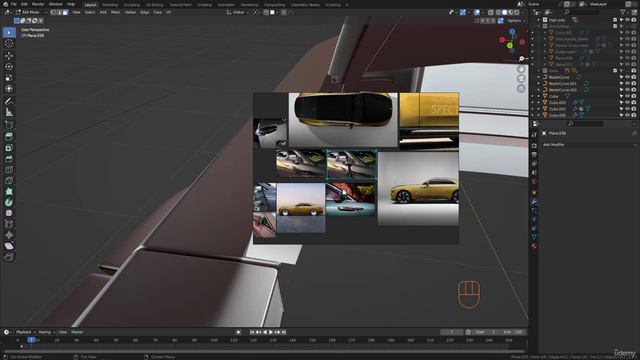Select the Shear tool
Screen dimensions: 640x360
9,246
